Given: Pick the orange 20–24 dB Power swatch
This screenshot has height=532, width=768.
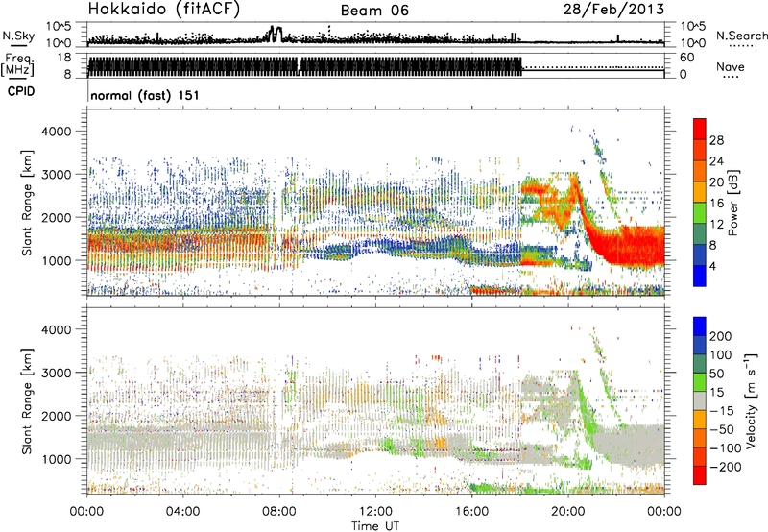Looking at the screenshot, I should tap(700, 170).
